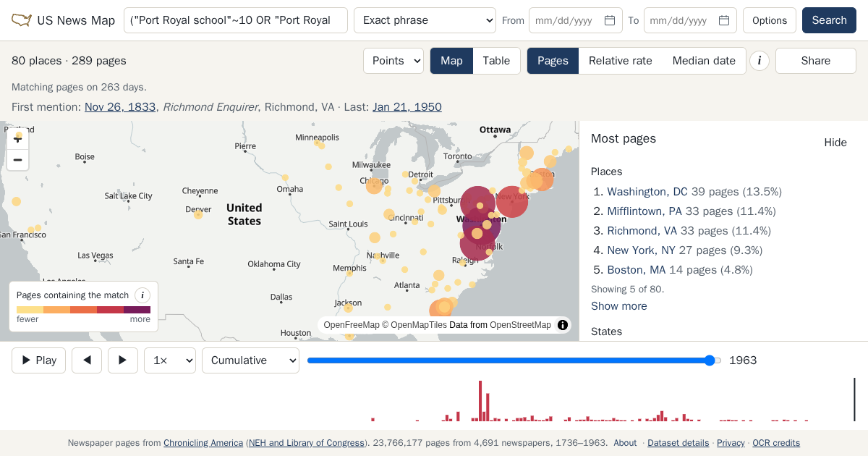Click the tallest bar in the histogram
The width and height of the screenshot is (868, 456).
[x=480, y=401]
